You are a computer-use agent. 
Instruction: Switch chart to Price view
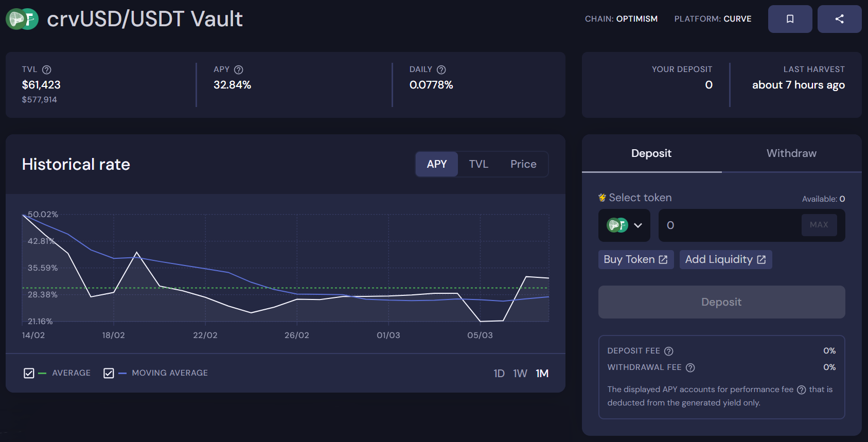[523, 164]
